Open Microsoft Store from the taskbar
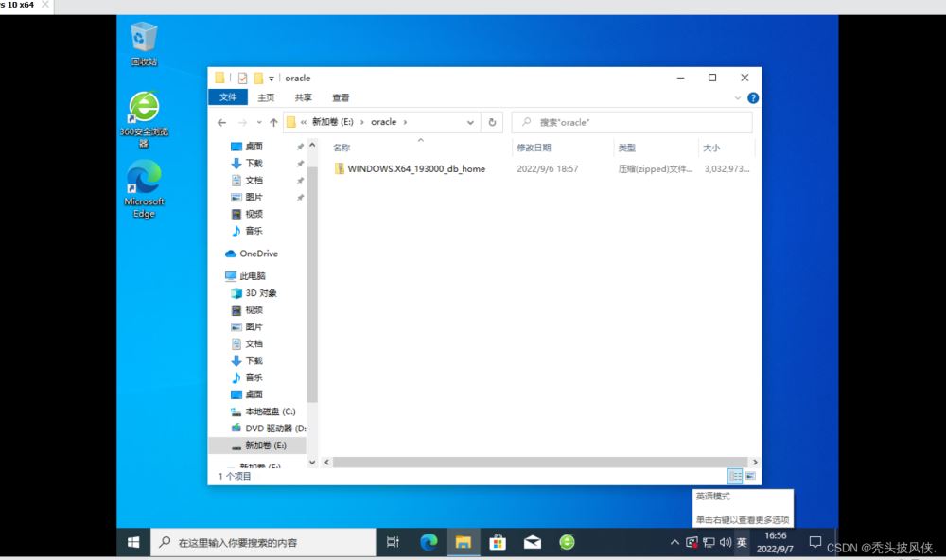Screen dimensions: 946x560 click(x=498, y=542)
